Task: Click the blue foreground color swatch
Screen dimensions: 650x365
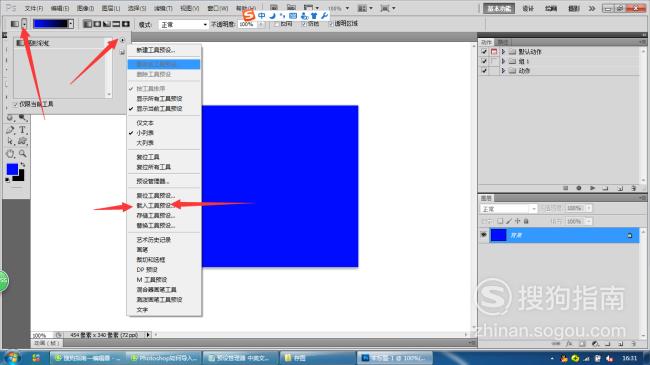Action: (x=12, y=169)
